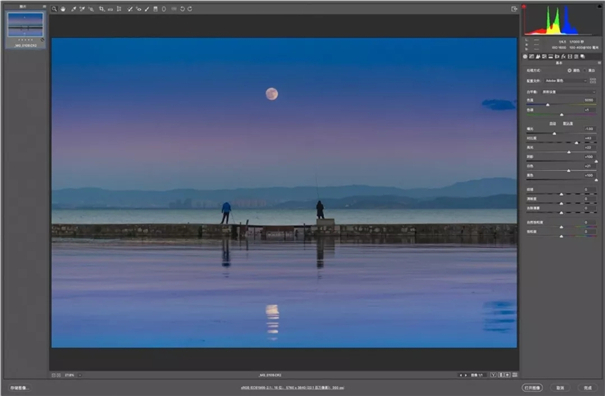The width and height of the screenshot is (605, 396).
Task: Select the Black & White treatment radio button
Action: coord(585,70)
